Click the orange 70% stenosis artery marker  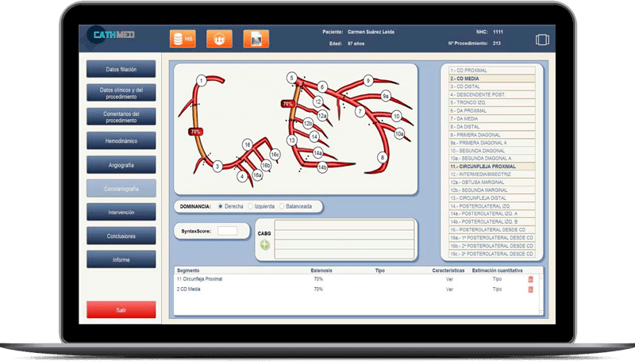click(195, 131)
